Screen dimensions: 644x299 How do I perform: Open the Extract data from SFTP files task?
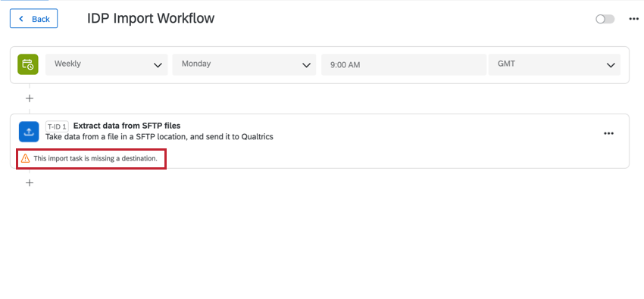click(127, 126)
